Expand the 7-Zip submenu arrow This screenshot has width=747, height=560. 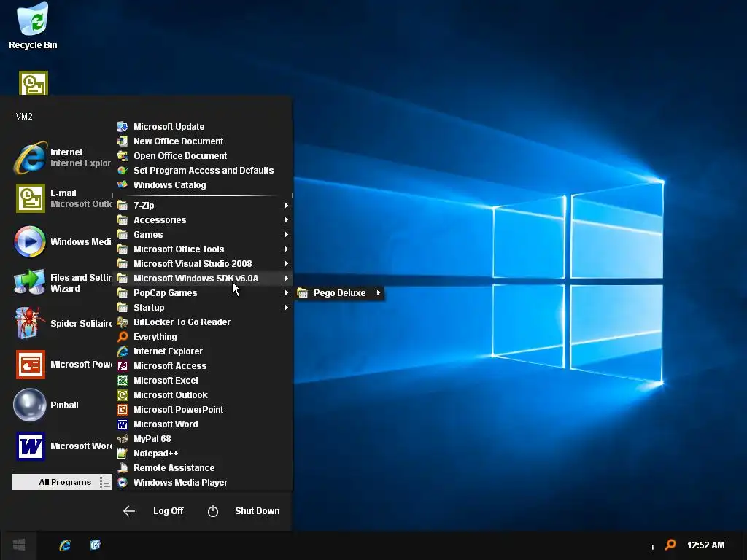[x=286, y=205]
